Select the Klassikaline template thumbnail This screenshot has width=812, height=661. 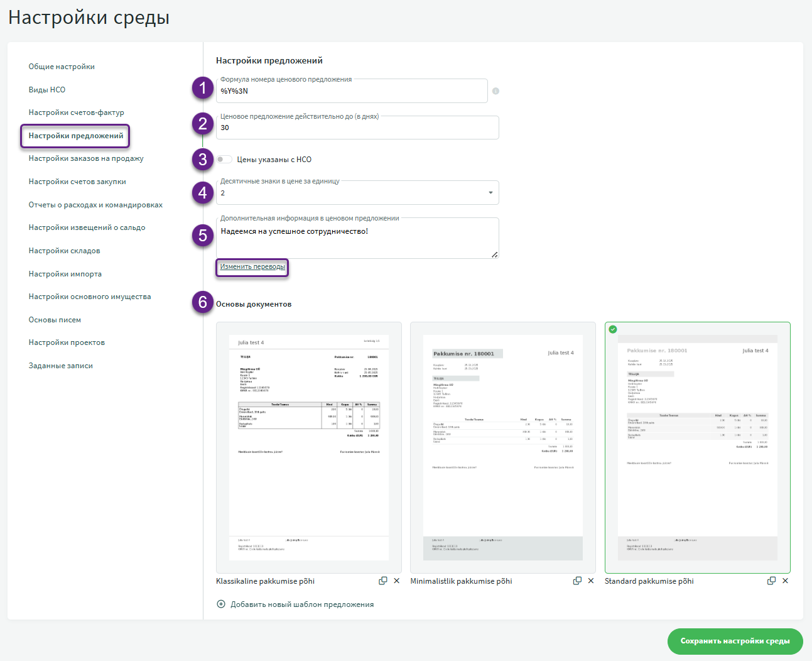(308, 447)
